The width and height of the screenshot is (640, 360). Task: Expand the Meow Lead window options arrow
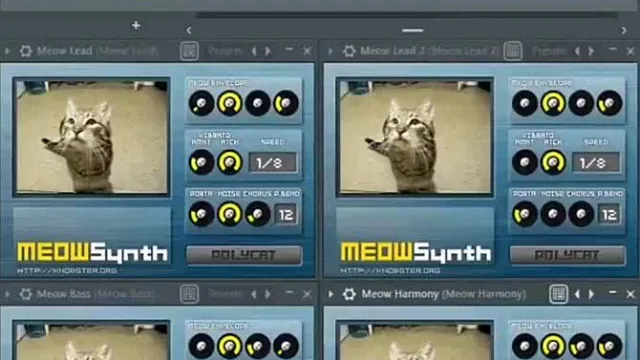click(7, 51)
